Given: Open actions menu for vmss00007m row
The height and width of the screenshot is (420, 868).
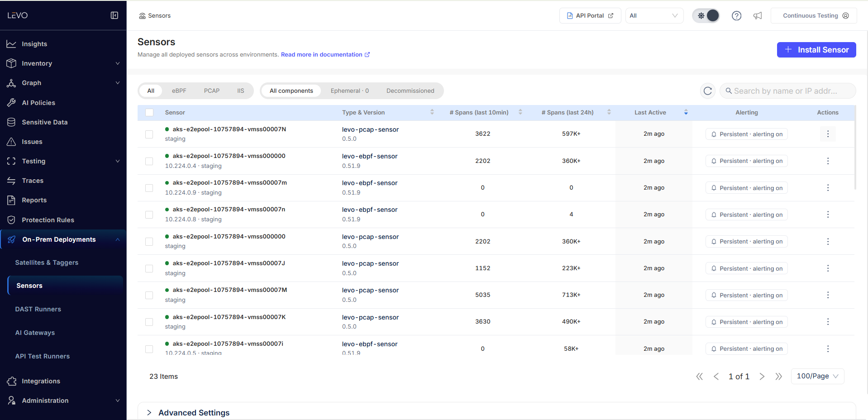Looking at the screenshot, I should [x=828, y=188].
